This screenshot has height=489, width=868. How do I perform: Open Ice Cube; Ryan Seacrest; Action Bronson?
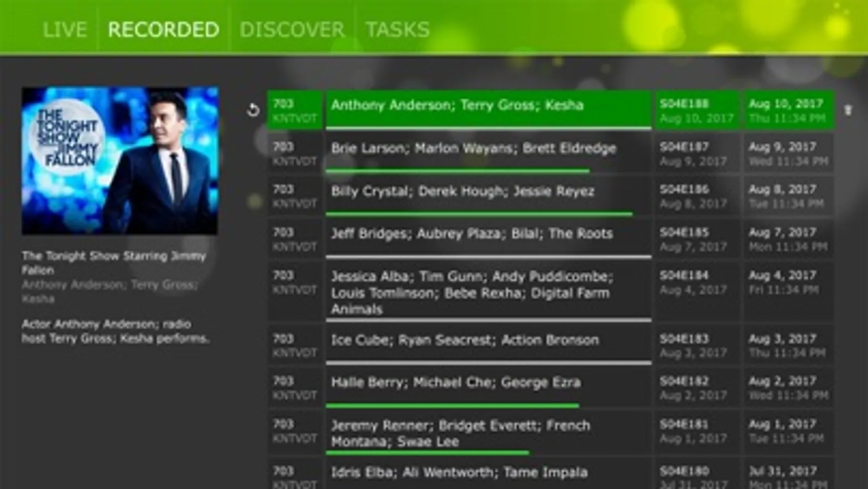pos(489,345)
